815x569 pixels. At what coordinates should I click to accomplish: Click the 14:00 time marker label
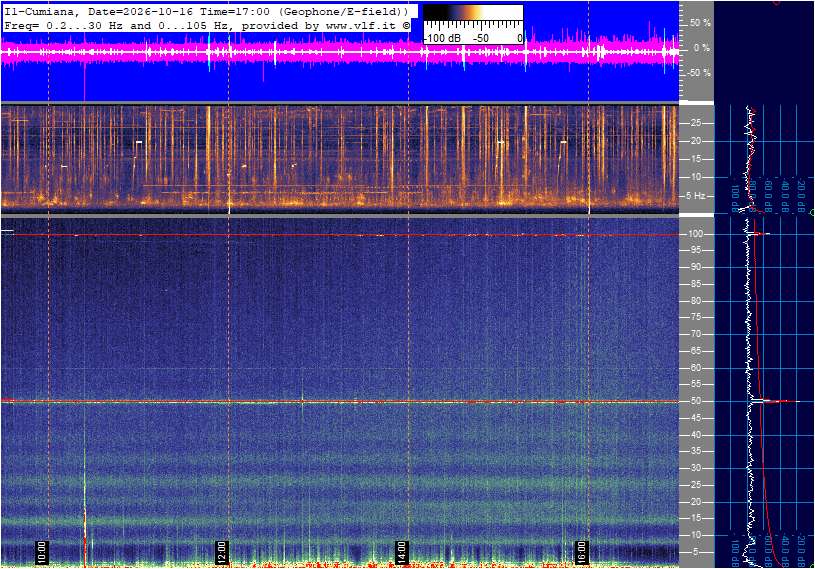(401, 552)
